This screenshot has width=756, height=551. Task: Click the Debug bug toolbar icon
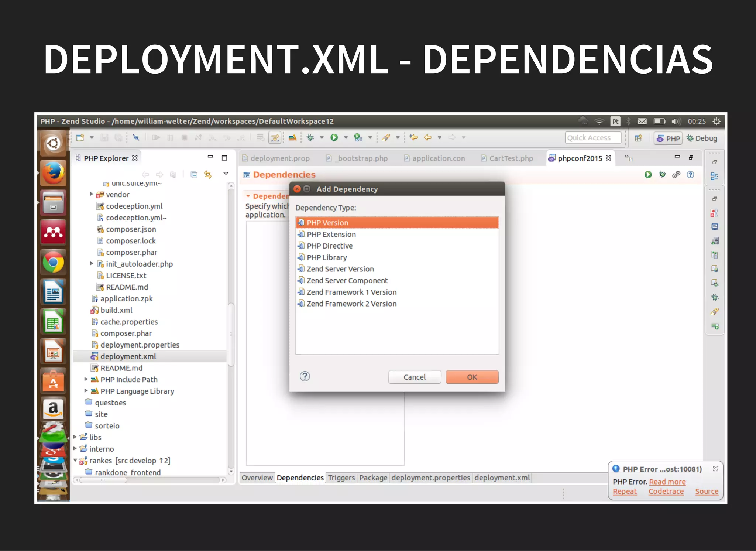310,138
